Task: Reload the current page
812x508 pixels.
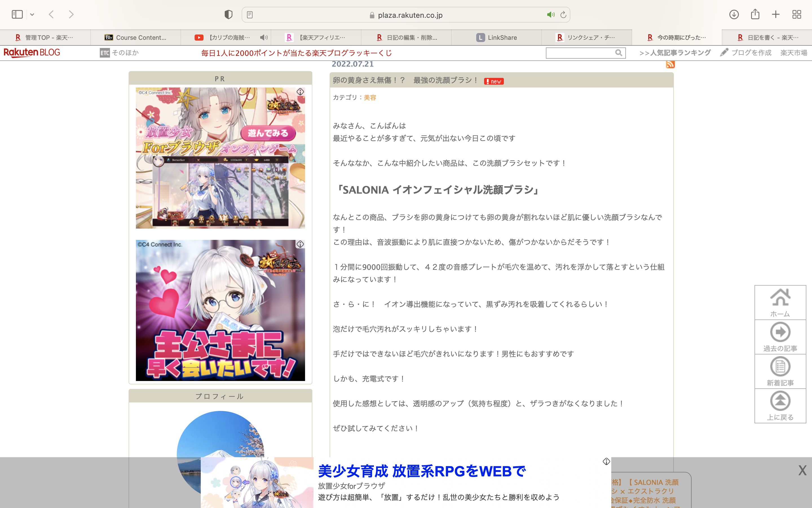Action: point(563,15)
